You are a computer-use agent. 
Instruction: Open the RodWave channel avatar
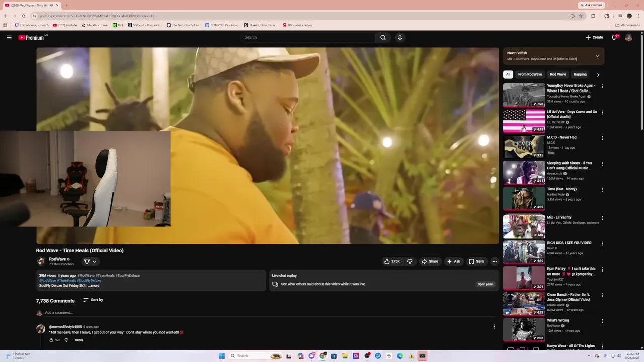pyautogui.click(x=41, y=261)
